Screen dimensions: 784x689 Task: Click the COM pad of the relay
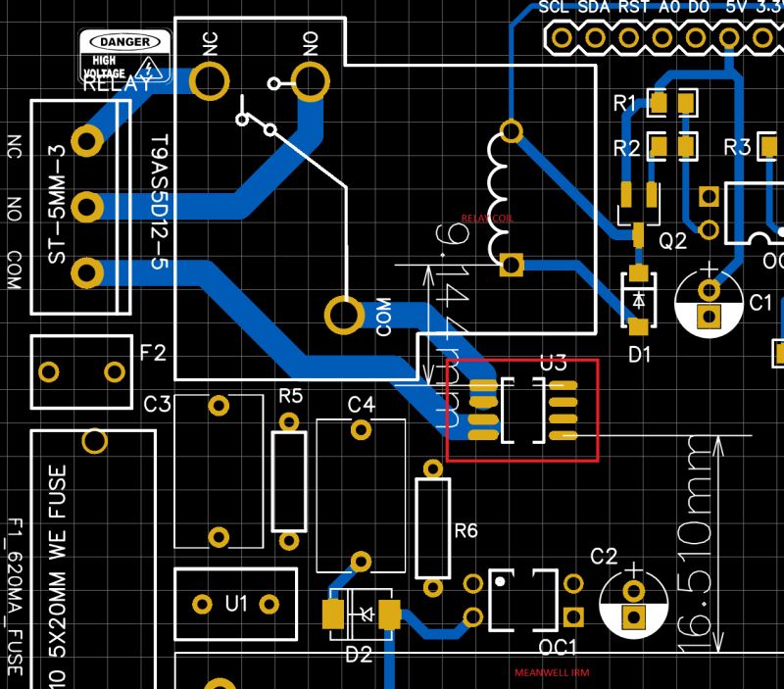coord(342,316)
